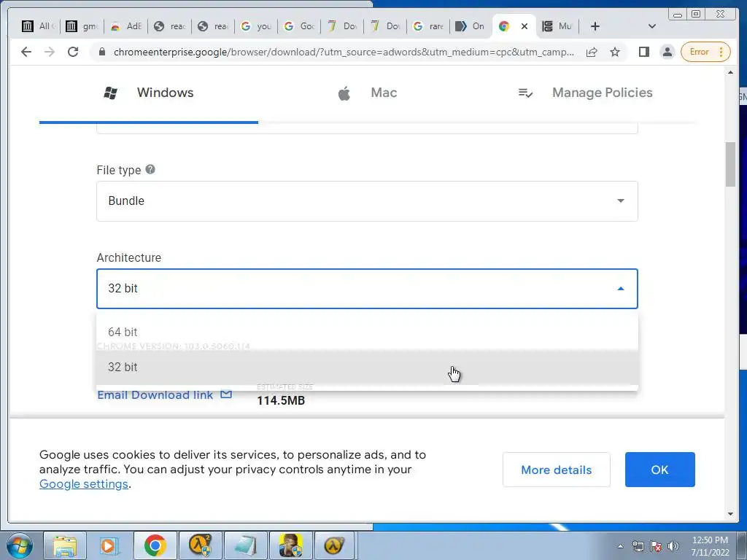Open the Google settings link
Image resolution: width=747 pixels, height=560 pixels.
pyautogui.click(x=84, y=484)
